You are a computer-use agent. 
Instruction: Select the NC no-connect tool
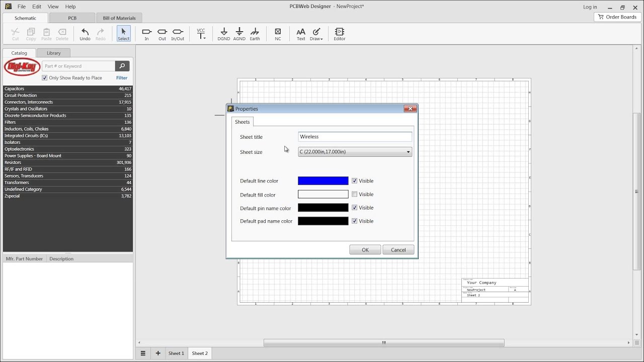point(278,34)
